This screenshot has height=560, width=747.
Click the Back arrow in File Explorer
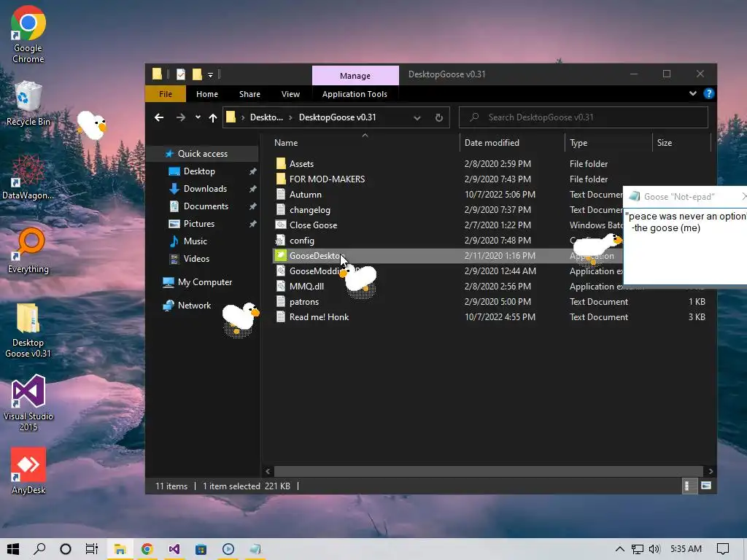click(159, 117)
